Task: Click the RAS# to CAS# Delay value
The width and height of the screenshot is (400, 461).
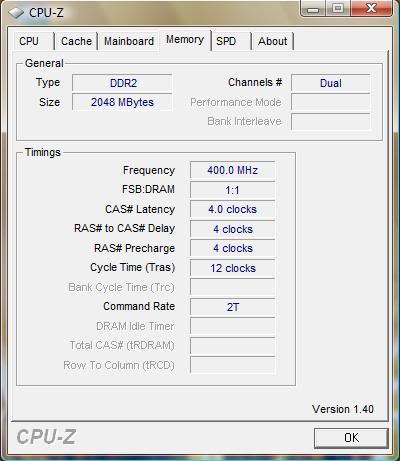Action: click(232, 229)
